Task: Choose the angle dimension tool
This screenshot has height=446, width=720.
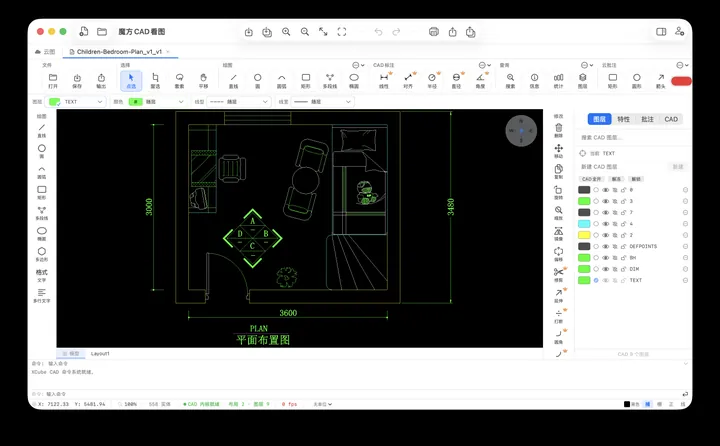Action: (x=480, y=81)
